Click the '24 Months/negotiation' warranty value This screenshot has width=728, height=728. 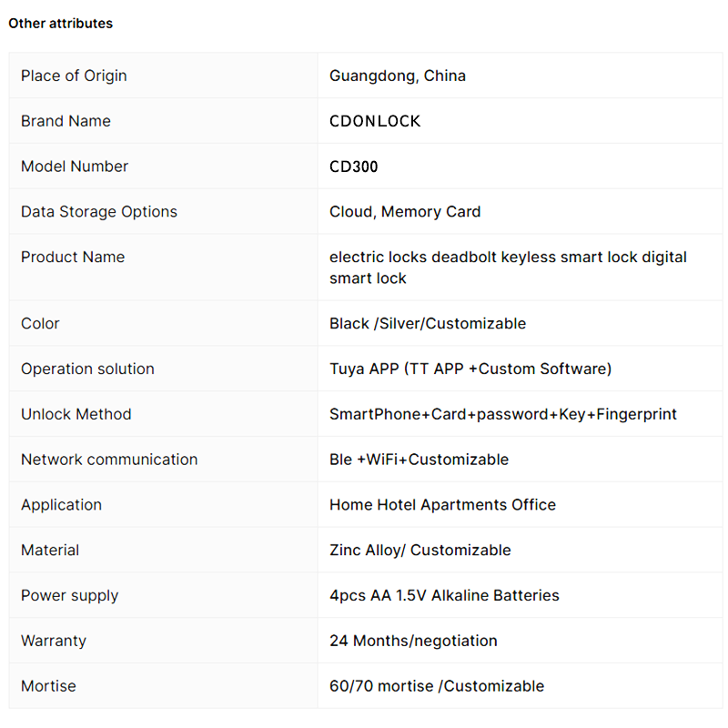(413, 641)
